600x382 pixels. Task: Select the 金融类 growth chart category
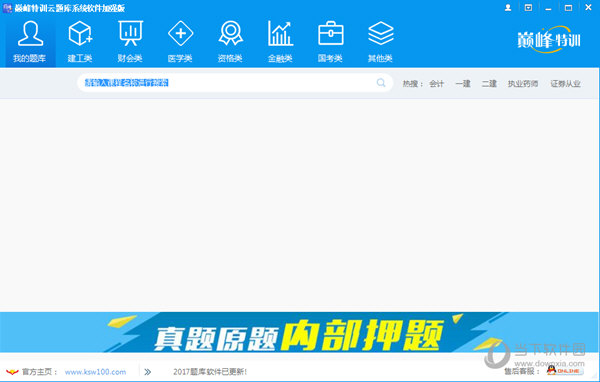280,42
